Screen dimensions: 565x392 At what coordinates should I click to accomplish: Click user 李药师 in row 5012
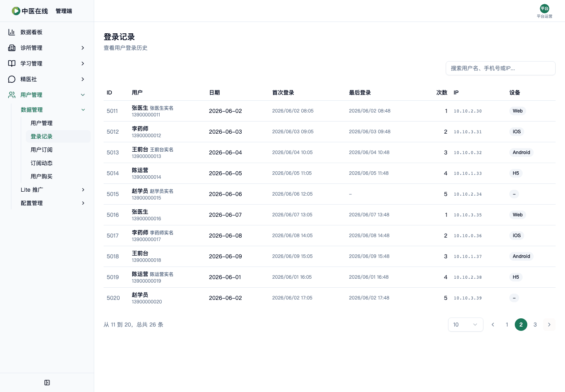pyautogui.click(x=140, y=129)
